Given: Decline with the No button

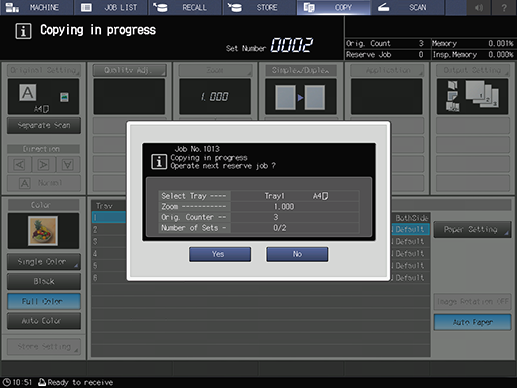Looking at the screenshot, I should 297,254.
